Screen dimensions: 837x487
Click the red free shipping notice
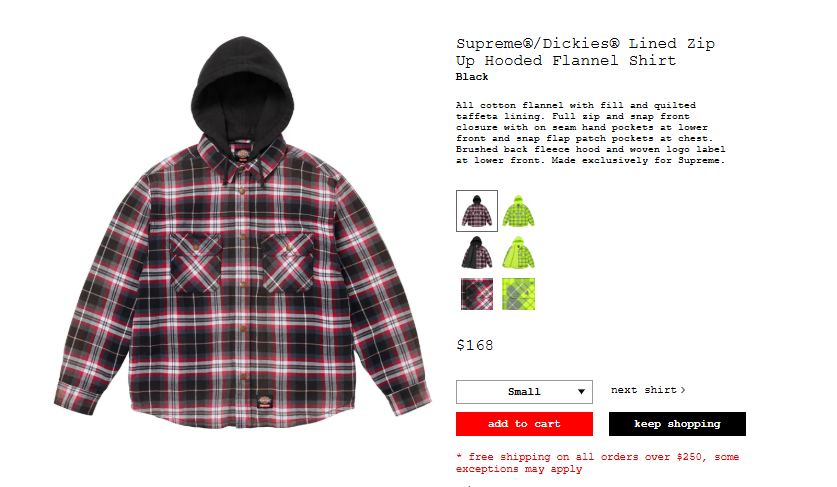tap(597, 463)
